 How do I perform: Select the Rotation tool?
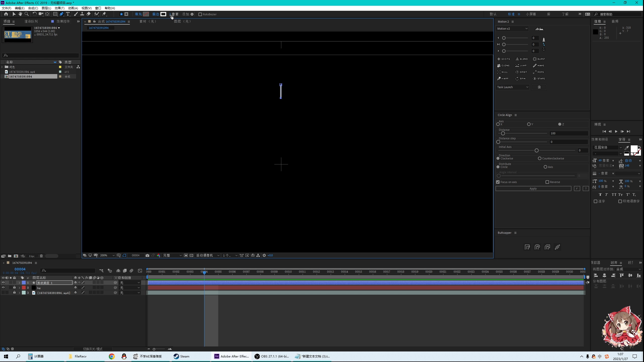[x=34, y=14]
